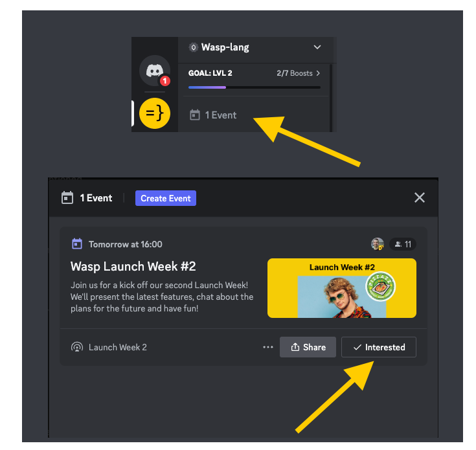Click the stage icon beside Launch Week 2
Screen dimensions: 476x450
[77, 347]
